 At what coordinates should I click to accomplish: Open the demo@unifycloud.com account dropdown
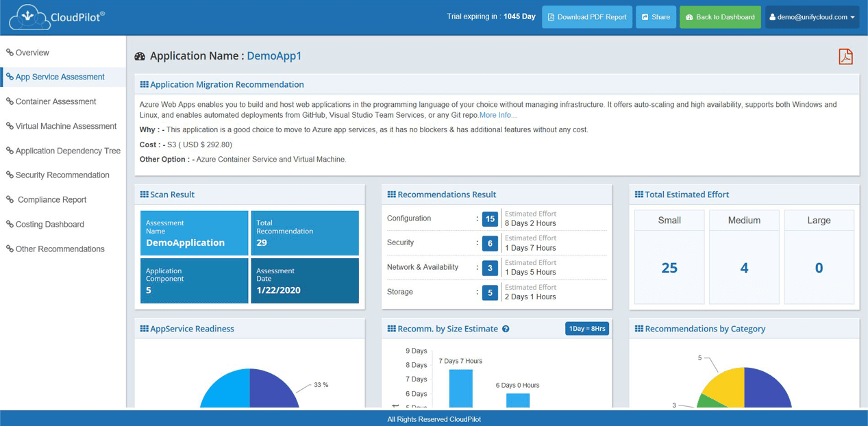(812, 17)
